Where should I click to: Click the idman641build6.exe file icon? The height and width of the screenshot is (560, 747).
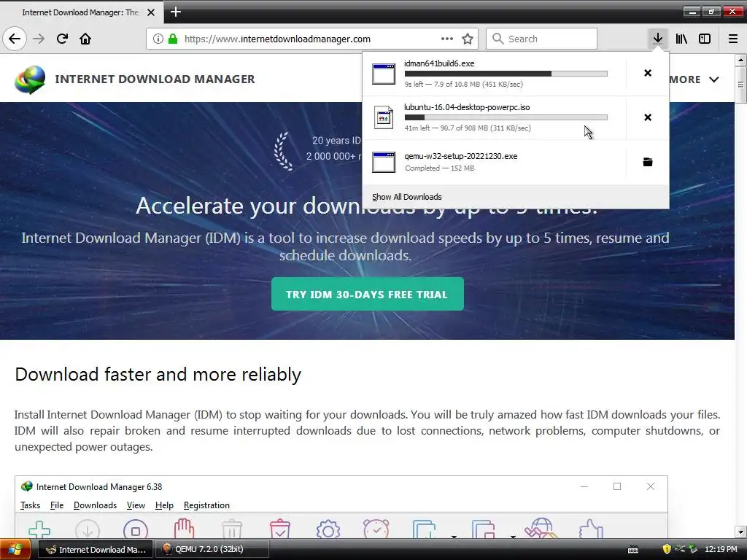point(384,74)
